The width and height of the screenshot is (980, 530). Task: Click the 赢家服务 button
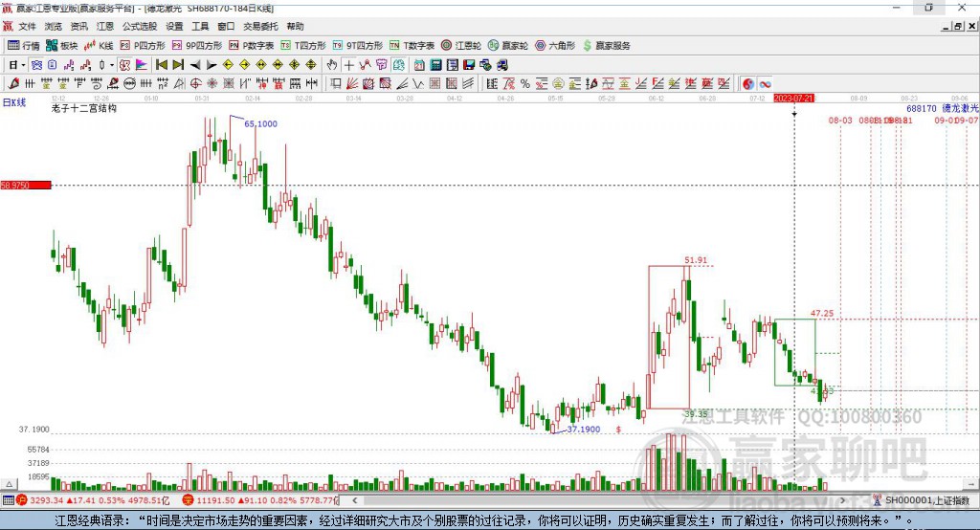[x=606, y=46]
